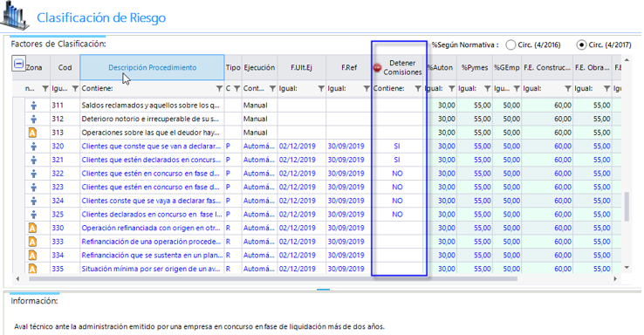Image resolution: width=644 pixels, height=335 pixels.
Task: Click the orange A icon in row 313
Action: coord(32,133)
